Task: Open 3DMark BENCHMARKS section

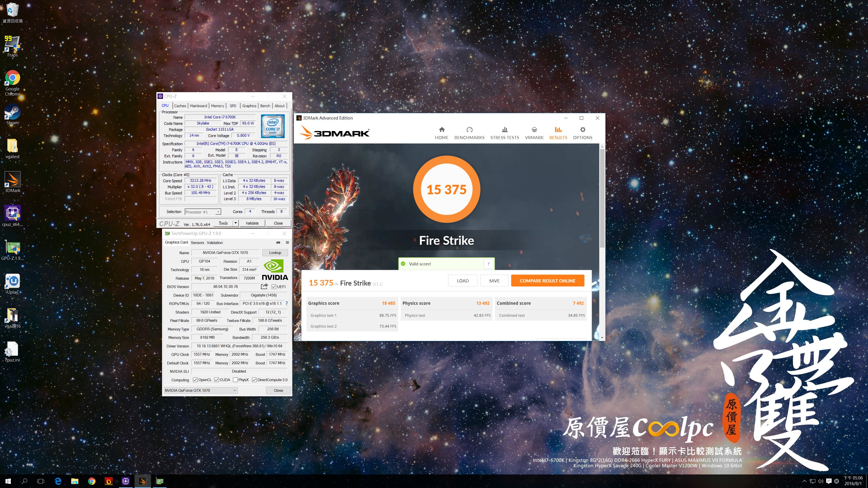Action: coord(469,133)
